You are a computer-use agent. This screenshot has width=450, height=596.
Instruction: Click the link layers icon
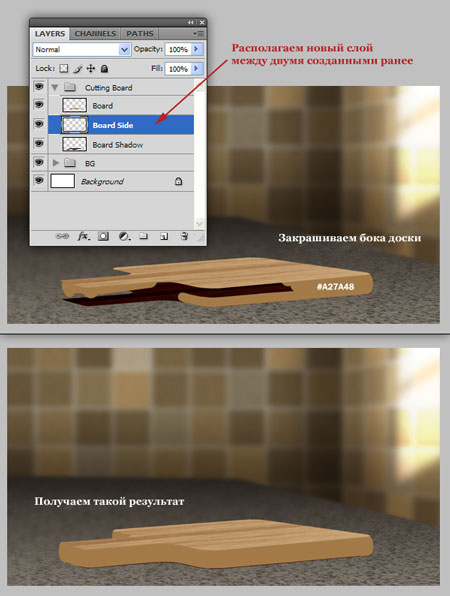click(62, 236)
